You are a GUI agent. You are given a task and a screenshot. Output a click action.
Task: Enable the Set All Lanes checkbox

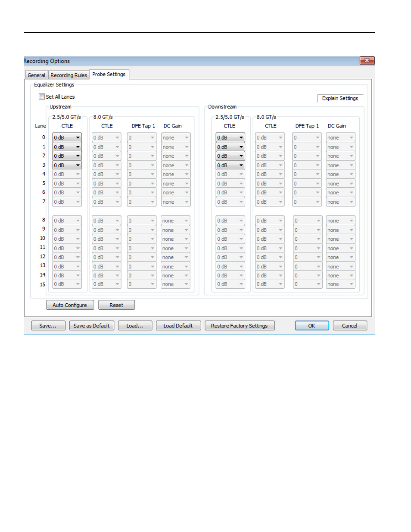[x=42, y=97]
